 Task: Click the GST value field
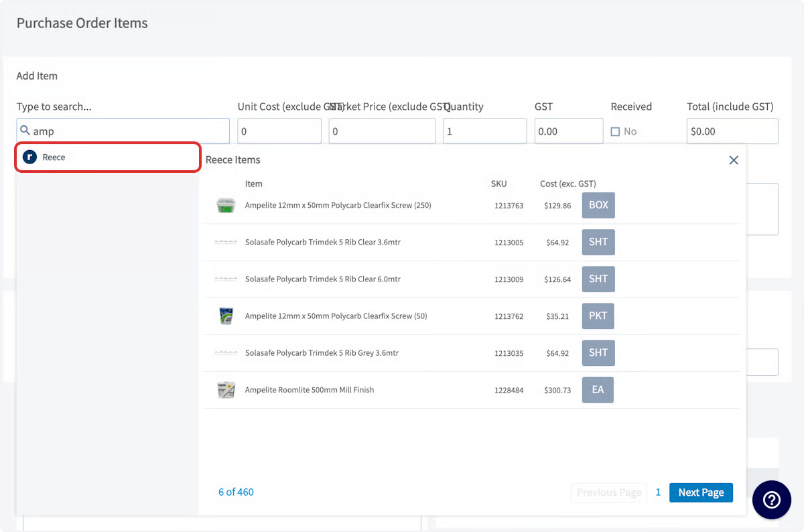[569, 131]
